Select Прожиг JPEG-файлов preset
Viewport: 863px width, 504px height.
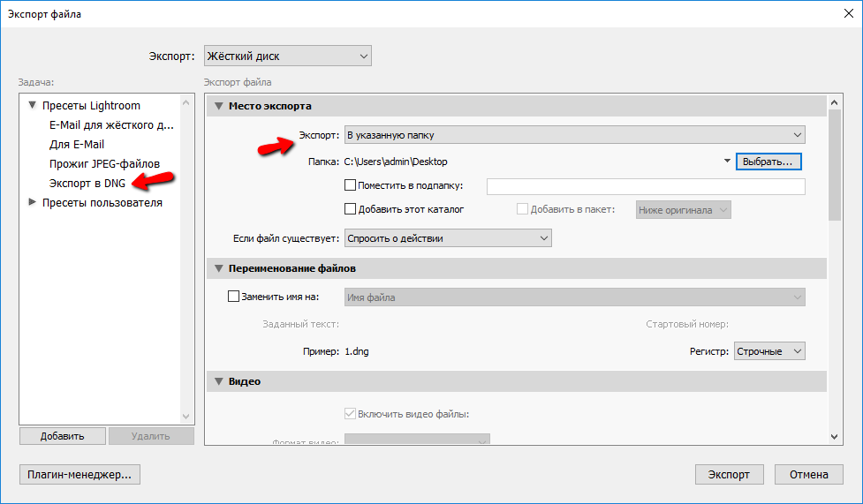pos(104,163)
